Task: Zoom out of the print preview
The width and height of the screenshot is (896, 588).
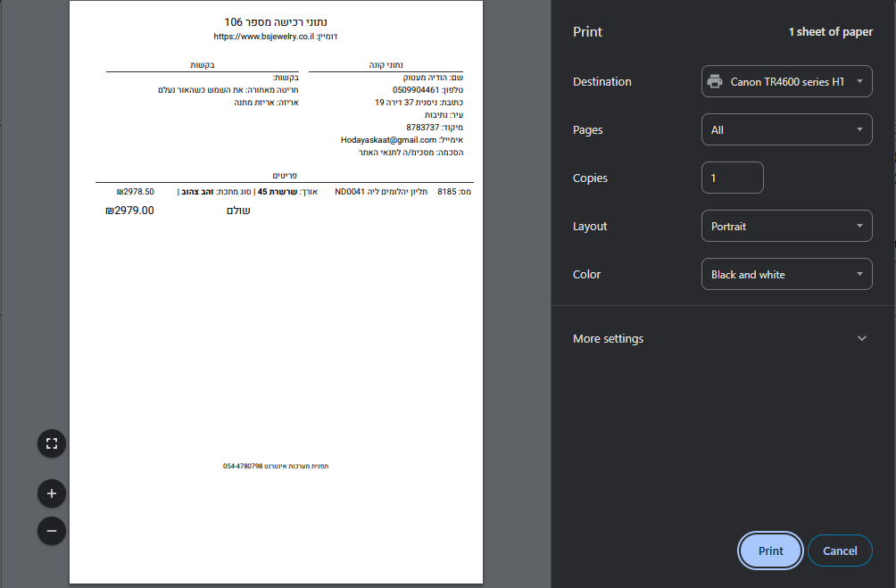Action: pos(52,531)
